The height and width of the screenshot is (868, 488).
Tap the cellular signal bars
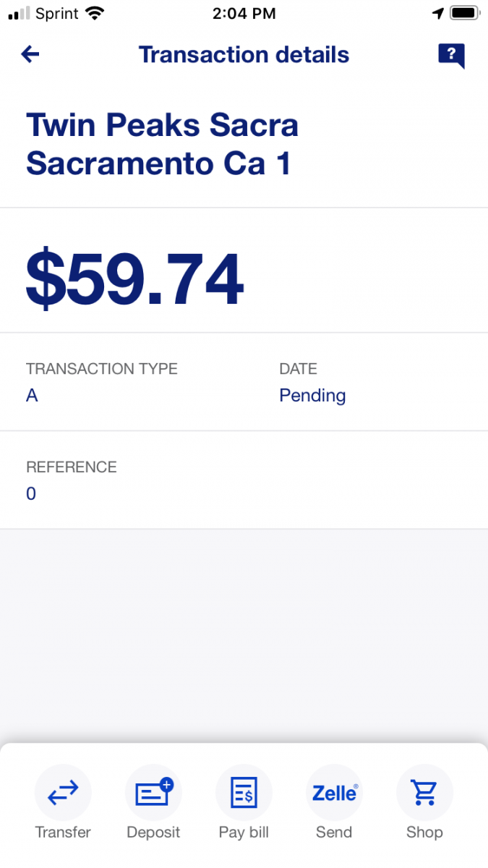pos(20,13)
